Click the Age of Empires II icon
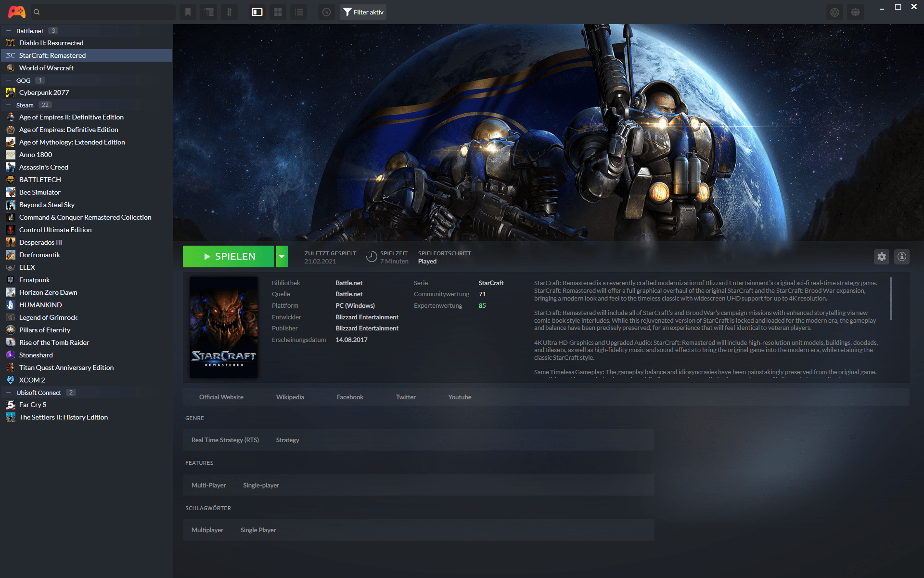 11,117
